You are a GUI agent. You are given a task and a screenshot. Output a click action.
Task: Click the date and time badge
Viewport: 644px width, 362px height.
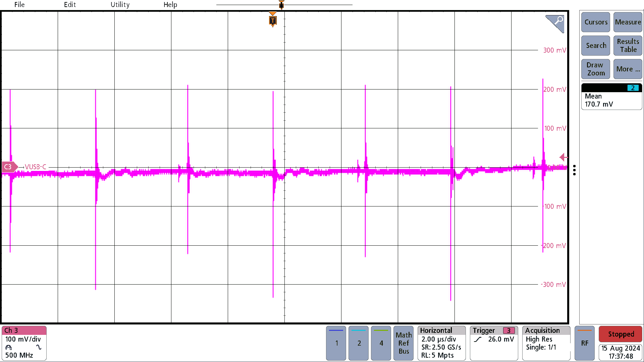[621, 352]
